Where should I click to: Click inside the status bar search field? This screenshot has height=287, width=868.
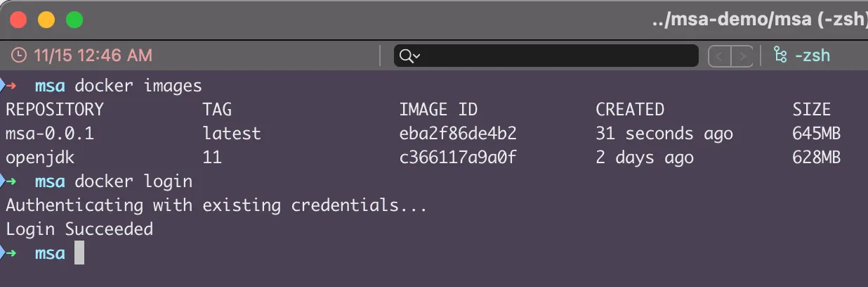pos(555,56)
